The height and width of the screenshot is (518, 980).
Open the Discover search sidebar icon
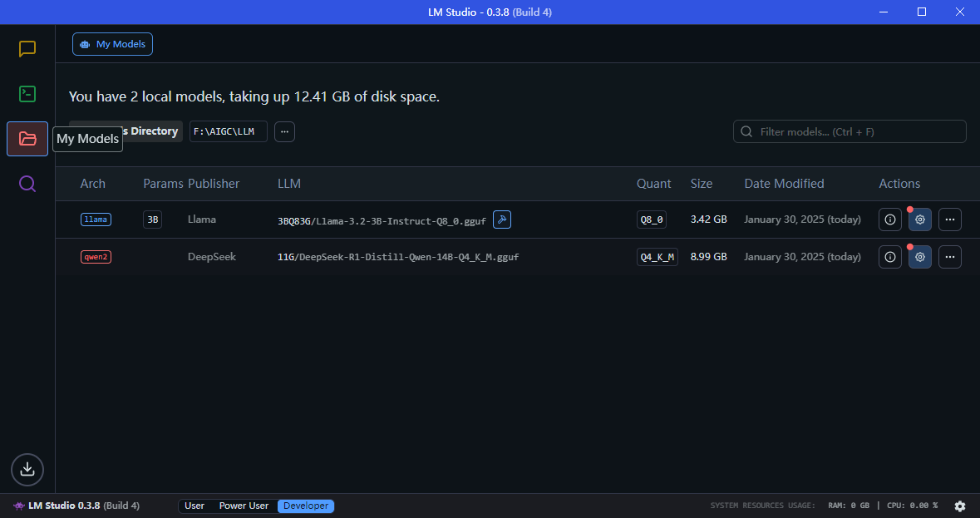[x=27, y=184]
